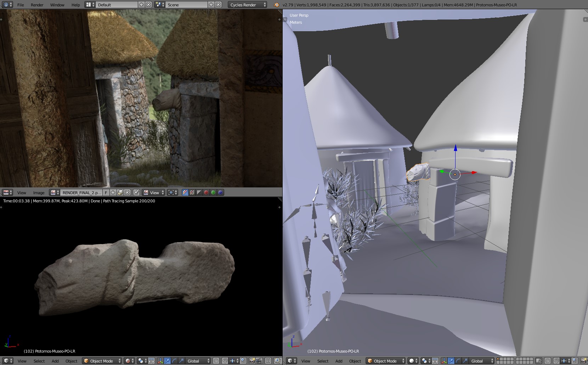Enable the red channel display button
588x365 pixels.
tap(206, 192)
